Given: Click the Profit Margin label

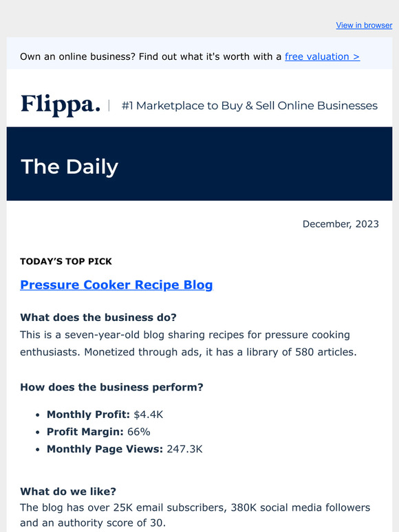Looking at the screenshot, I should 85,432.
